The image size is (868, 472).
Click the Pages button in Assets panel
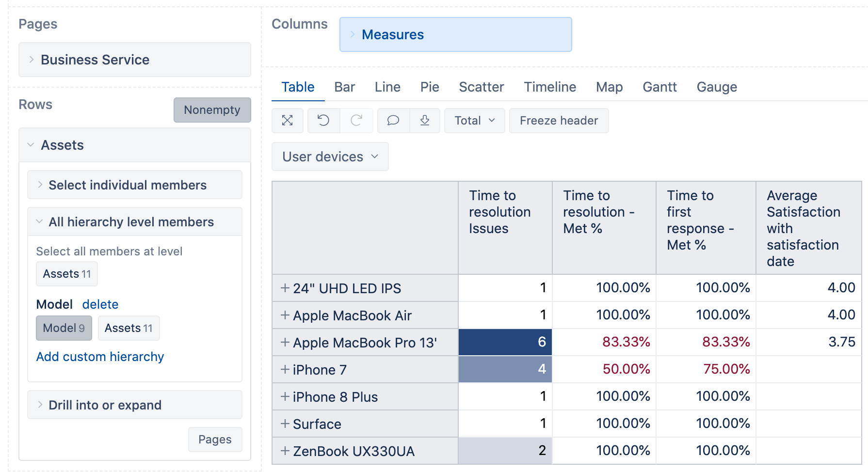(215, 440)
